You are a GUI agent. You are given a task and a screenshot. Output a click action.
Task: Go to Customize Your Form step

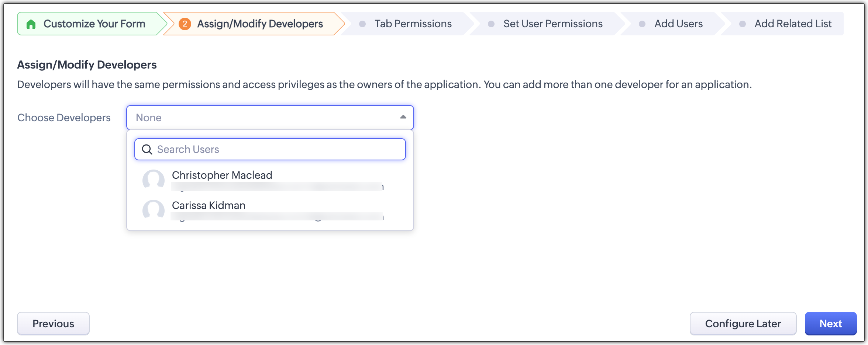click(x=94, y=24)
